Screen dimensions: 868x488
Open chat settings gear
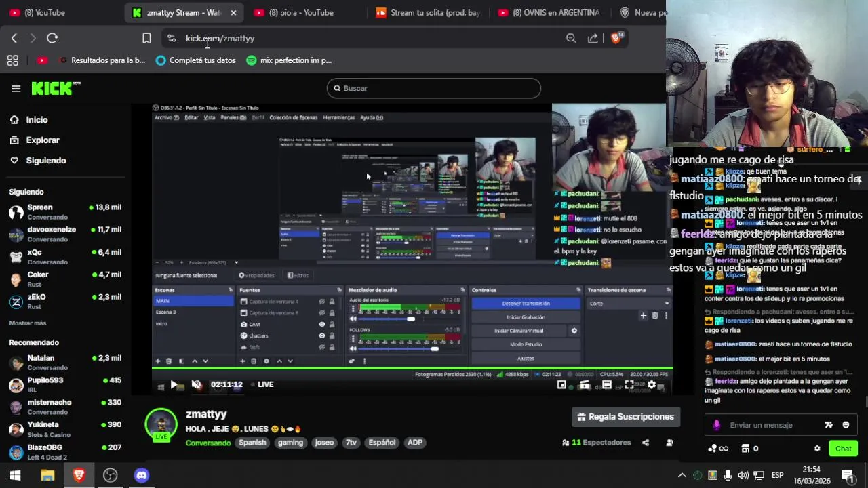817,449
